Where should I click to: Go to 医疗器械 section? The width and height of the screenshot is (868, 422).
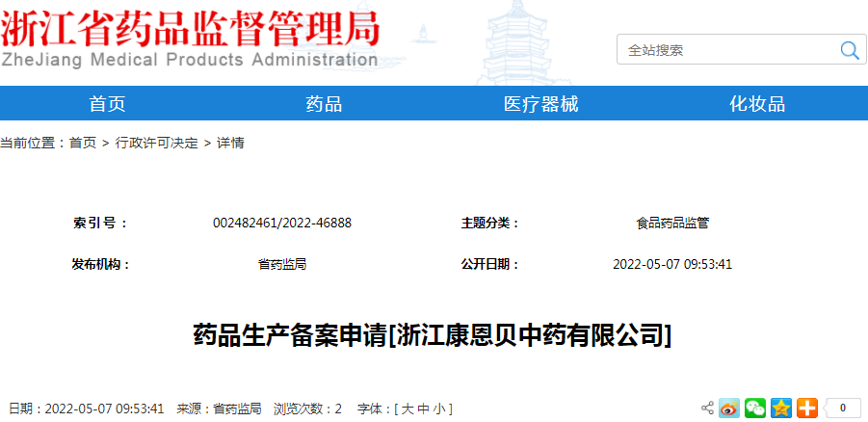pyautogui.click(x=540, y=103)
